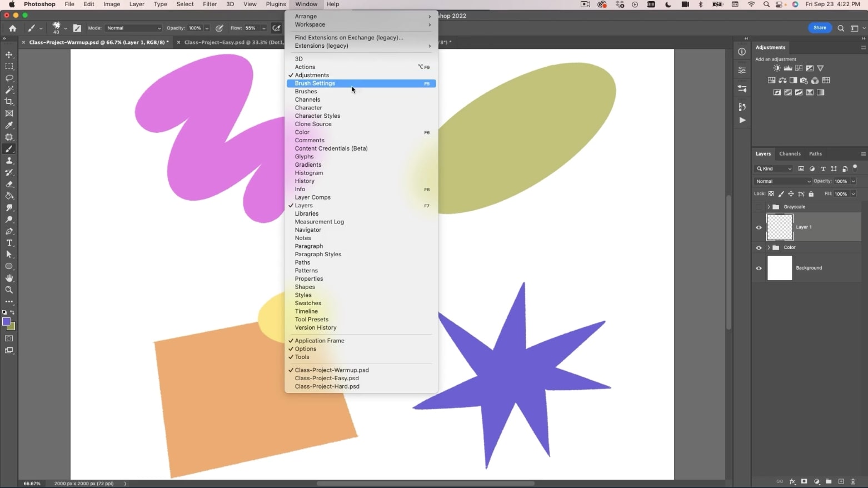The image size is (868, 488).
Task: Open the blending Mode dropdown in options bar
Action: 133,28
